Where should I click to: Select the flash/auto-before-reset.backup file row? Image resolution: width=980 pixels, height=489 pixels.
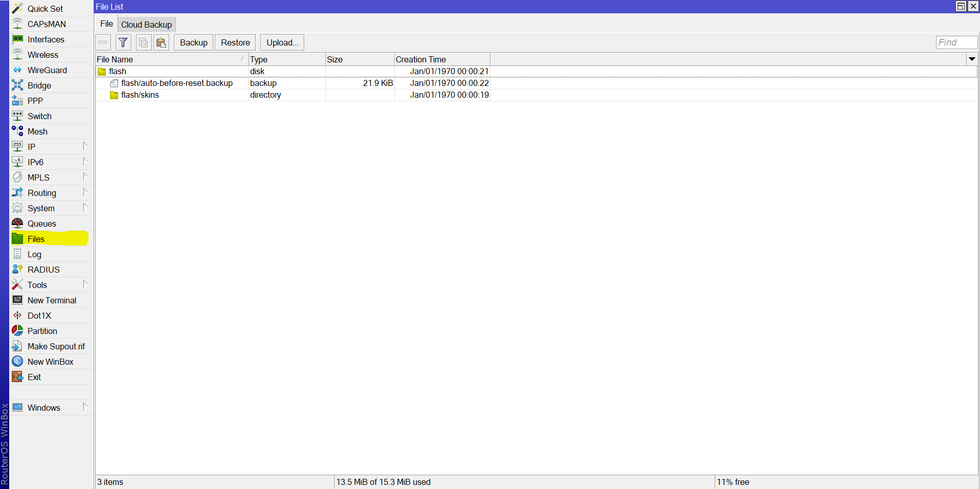(x=176, y=83)
